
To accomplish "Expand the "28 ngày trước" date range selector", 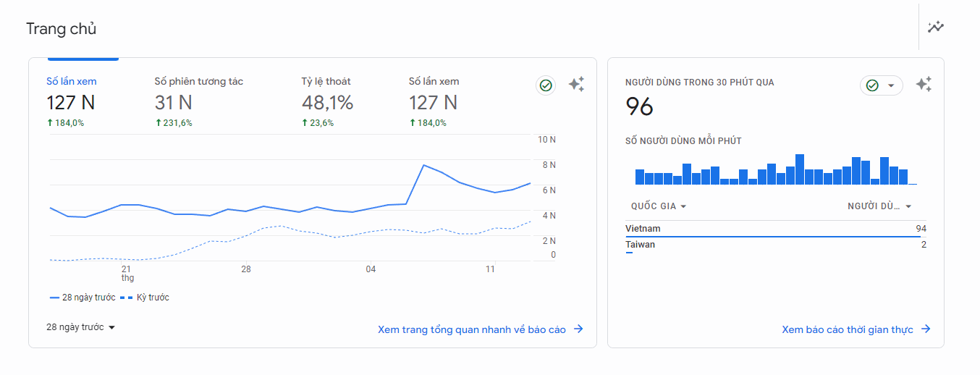I will pyautogui.click(x=81, y=327).
